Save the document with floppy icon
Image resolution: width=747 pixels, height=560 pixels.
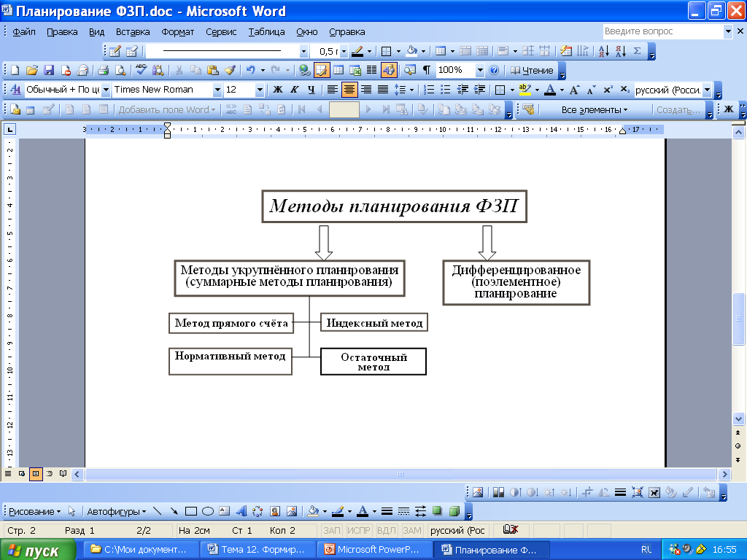click(49, 71)
